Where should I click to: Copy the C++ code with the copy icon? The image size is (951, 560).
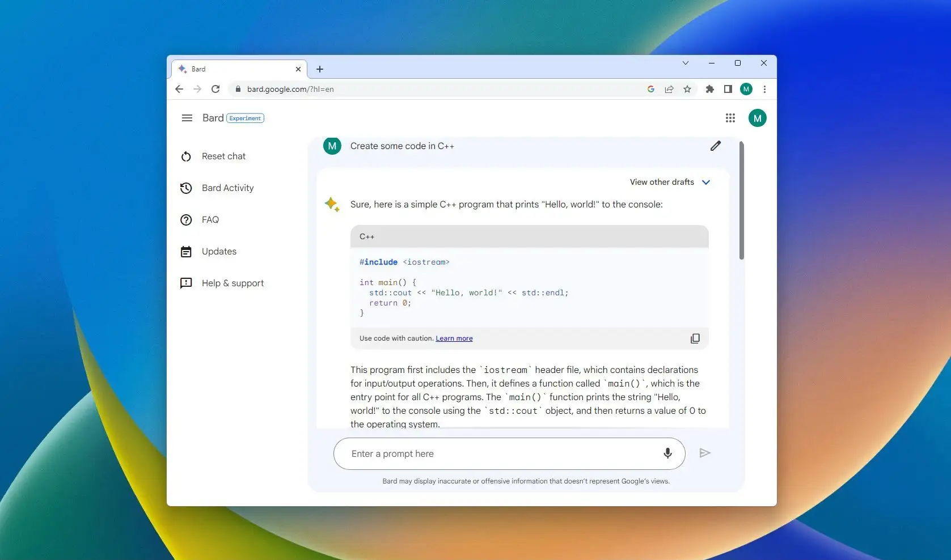pos(695,338)
